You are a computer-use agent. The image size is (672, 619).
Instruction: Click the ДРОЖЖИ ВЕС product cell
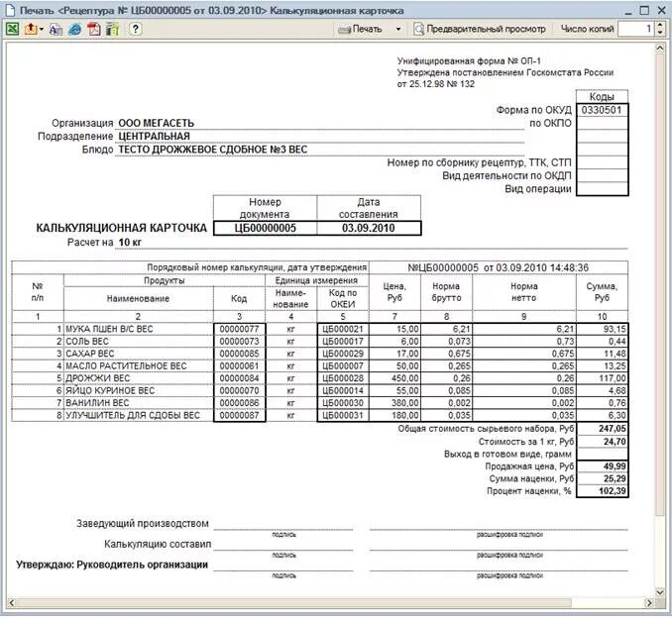point(139,378)
